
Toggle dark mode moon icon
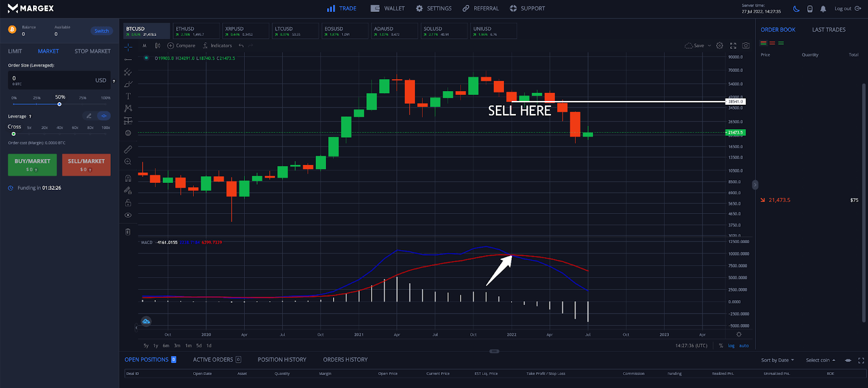(796, 9)
